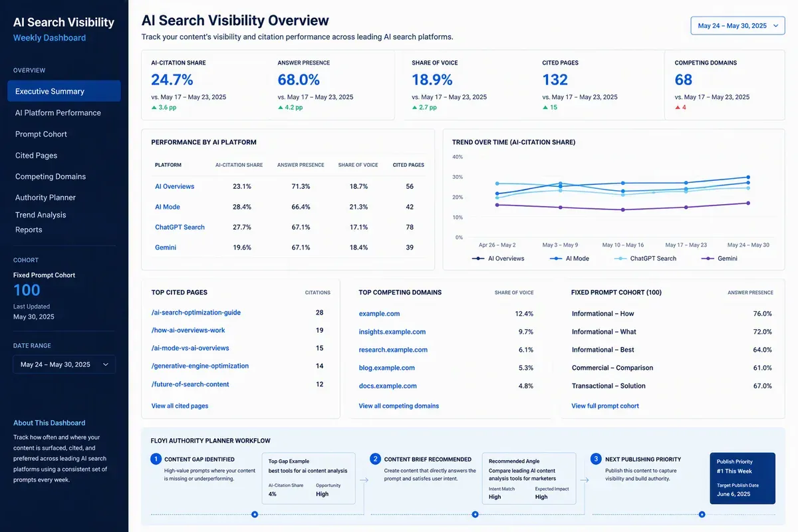
Task: Open AI Platform Performance section
Action: point(58,112)
